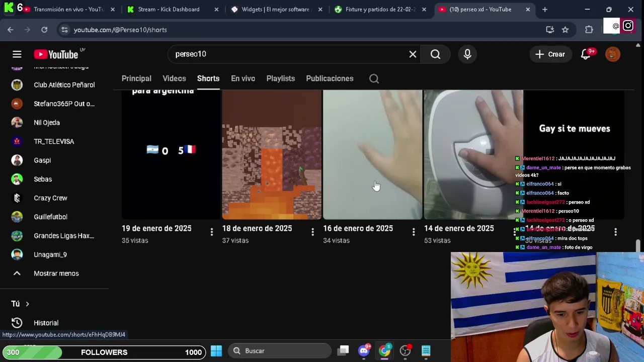Open Task View taskbar icon
The width and height of the screenshot is (644, 362).
(x=343, y=351)
